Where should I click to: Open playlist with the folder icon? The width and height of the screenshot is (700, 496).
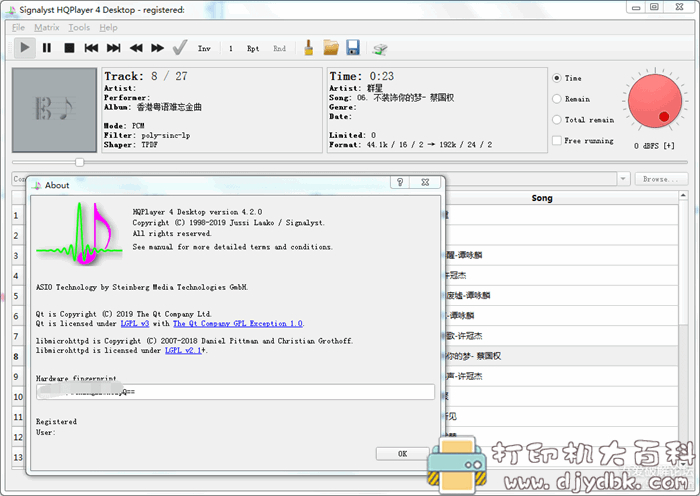click(331, 48)
